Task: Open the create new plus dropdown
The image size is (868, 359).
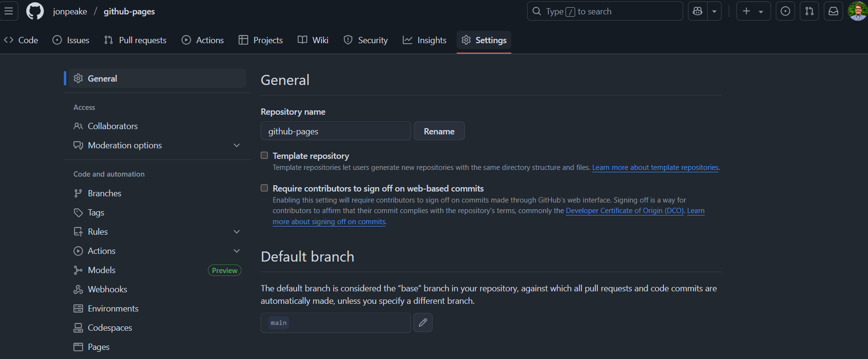Action: click(x=753, y=11)
